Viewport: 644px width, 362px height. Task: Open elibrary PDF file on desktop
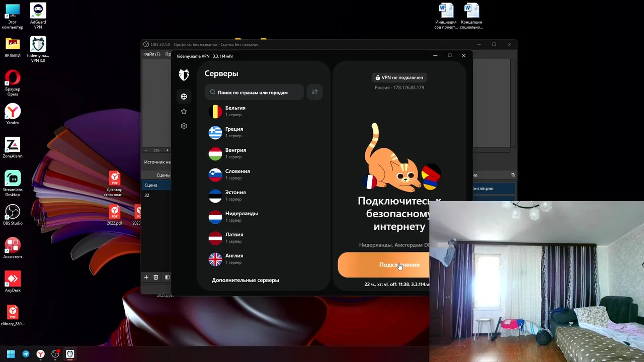point(13,316)
